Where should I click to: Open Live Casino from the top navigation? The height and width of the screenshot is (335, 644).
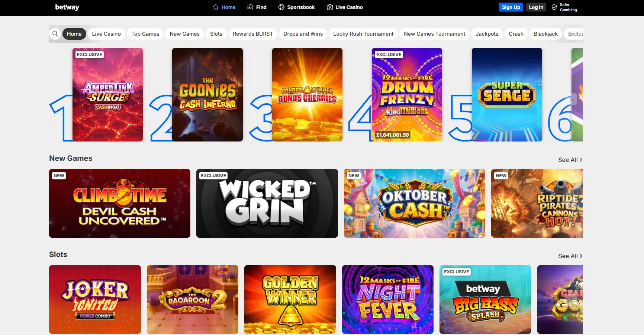click(345, 7)
